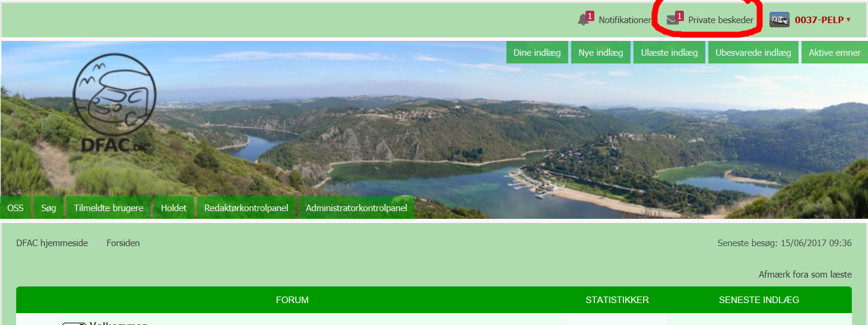Screen dimensions: 868x325
Task: Go to Aktive emner
Action: 834,52
